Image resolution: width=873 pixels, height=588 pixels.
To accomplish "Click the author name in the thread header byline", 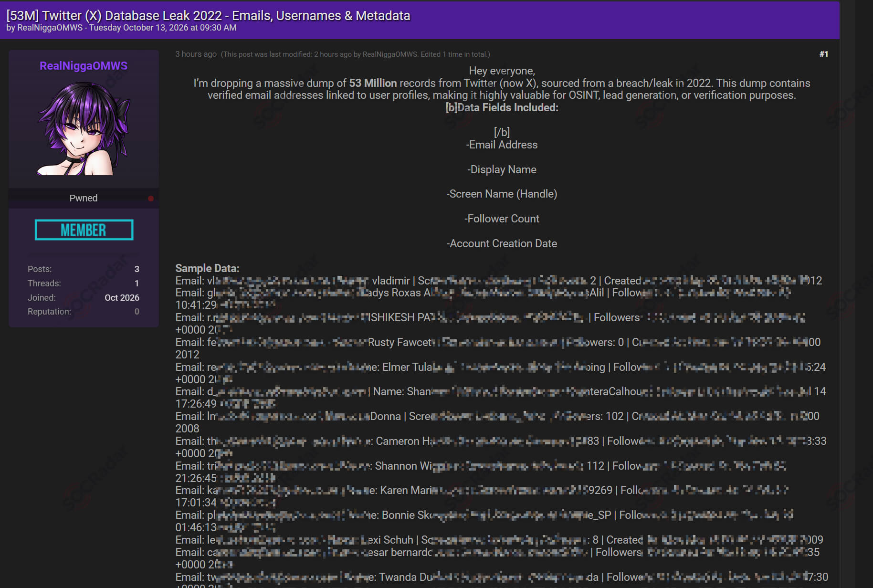I will tap(50, 28).
